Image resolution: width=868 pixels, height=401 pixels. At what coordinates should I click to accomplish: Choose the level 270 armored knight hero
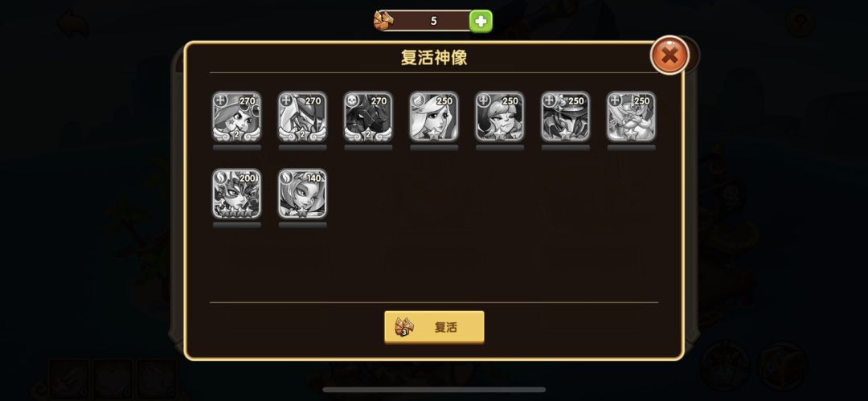[302, 117]
